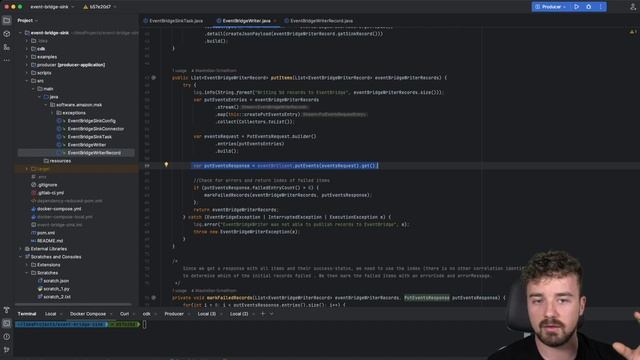Add a new terminal tab

(x=263, y=314)
